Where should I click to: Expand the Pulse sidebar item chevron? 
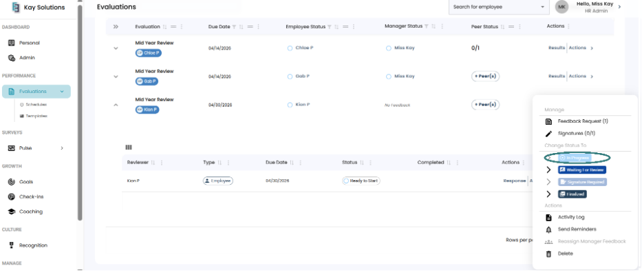(x=62, y=147)
